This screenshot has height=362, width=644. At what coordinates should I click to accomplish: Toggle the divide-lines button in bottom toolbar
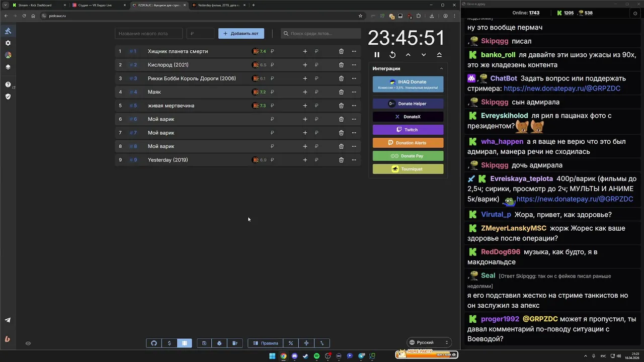[306, 343]
